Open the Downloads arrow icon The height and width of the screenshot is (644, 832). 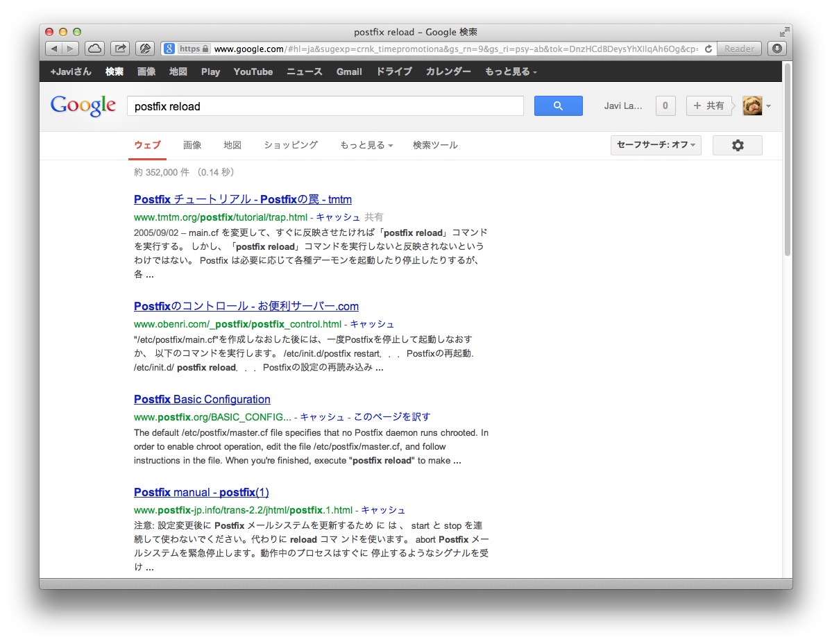click(777, 49)
